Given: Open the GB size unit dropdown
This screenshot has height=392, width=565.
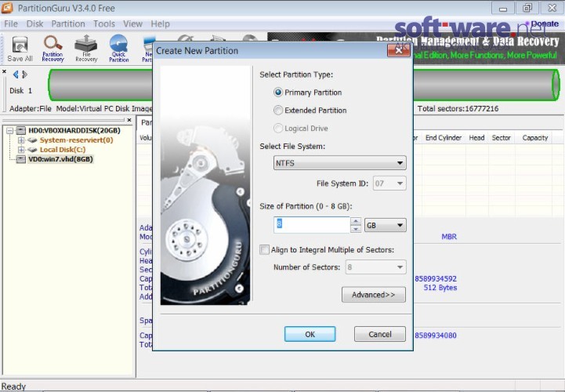Looking at the screenshot, I should tap(386, 225).
